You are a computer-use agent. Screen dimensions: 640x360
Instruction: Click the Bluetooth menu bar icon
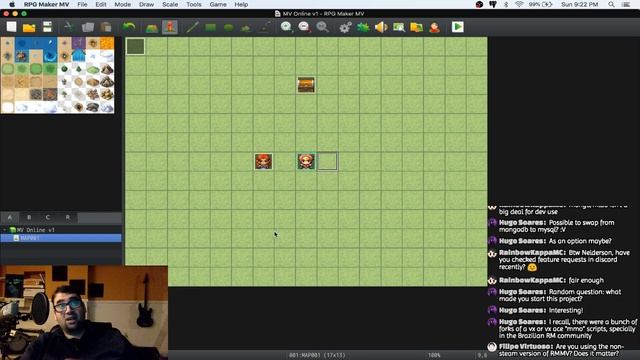506,4
